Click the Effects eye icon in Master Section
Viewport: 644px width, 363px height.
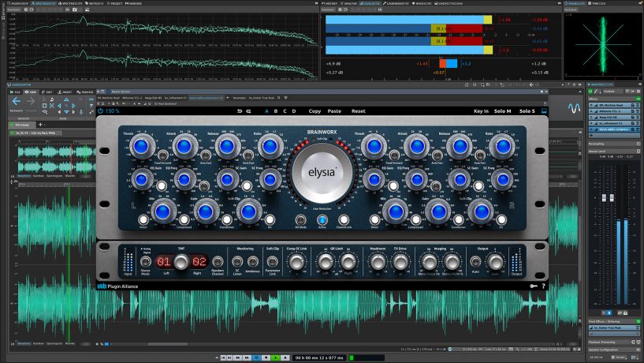tap(638, 99)
